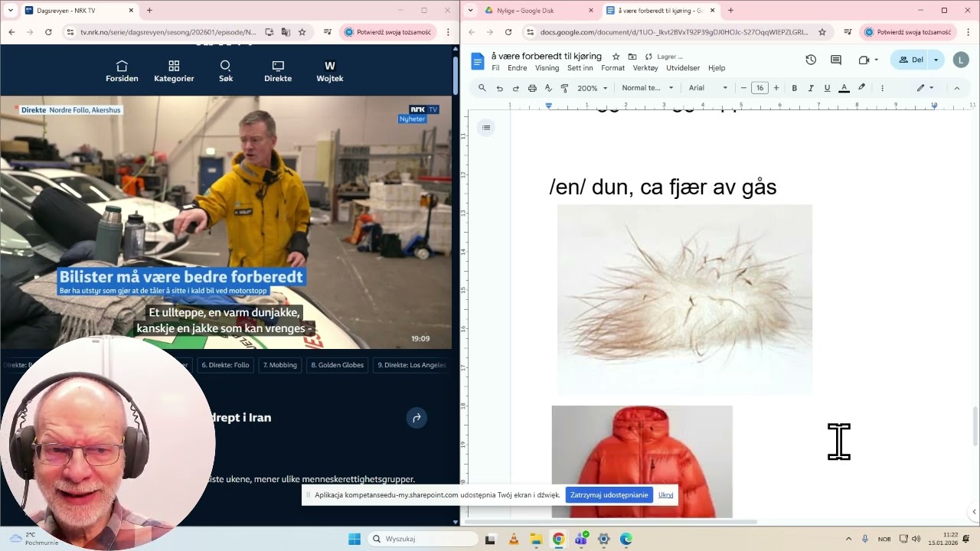Viewport: 980px width, 551px height.
Task: Undo last action in Docs toolbar
Action: [x=499, y=88]
